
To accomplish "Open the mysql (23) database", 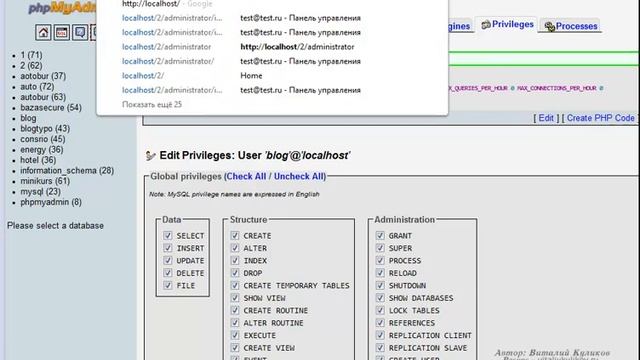I will click(41, 192).
